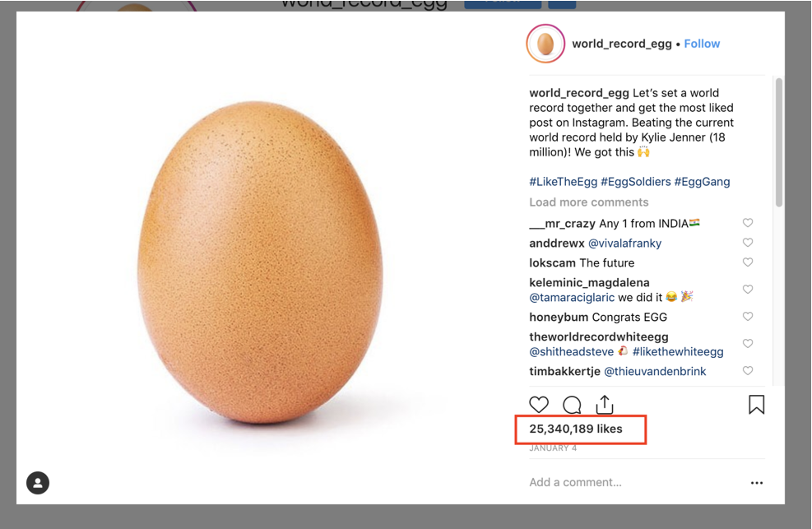Click the comments scrollbar
The height and width of the screenshot is (529, 812).
coord(779,142)
